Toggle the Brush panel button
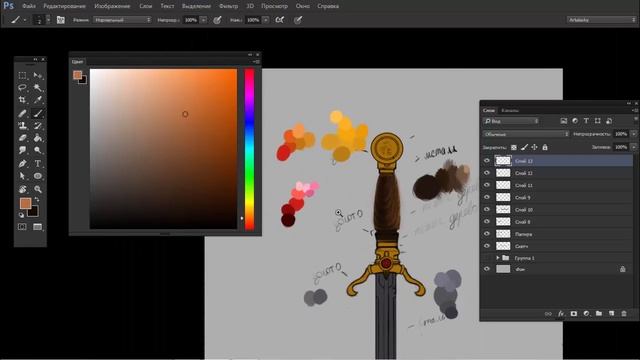This screenshot has height=360, width=640. 61,20
